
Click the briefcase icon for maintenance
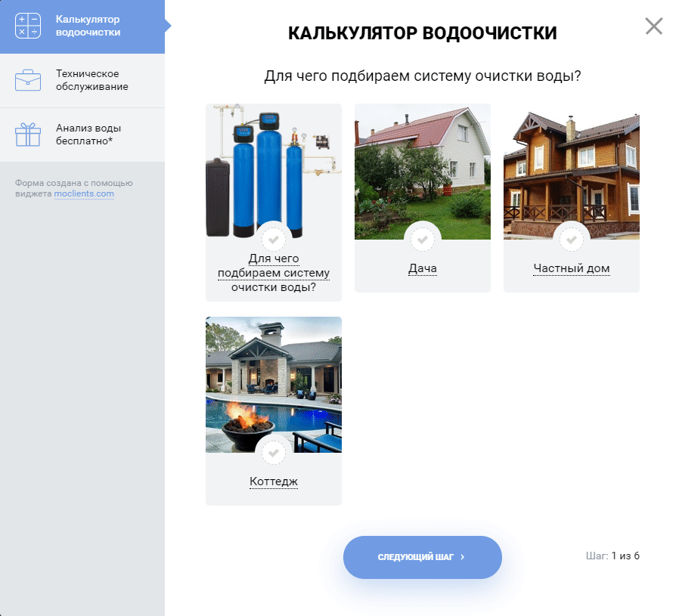(28, 79)
